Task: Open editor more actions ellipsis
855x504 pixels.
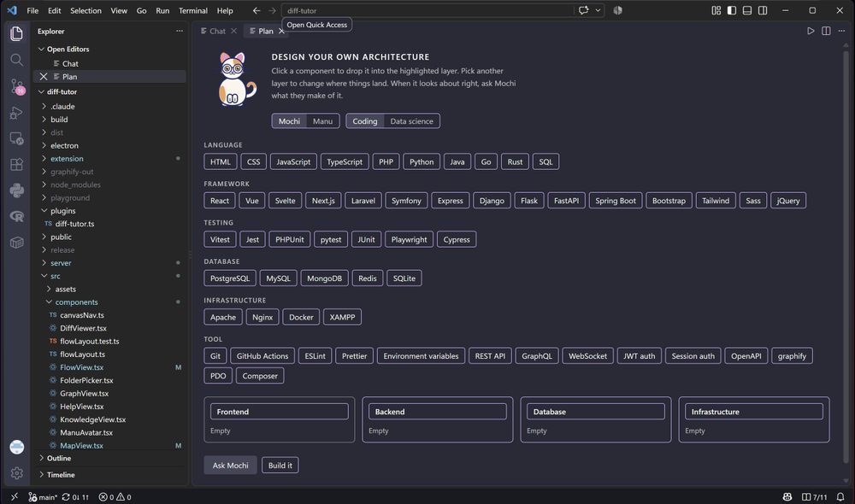Action: click(x=841, y=31)
